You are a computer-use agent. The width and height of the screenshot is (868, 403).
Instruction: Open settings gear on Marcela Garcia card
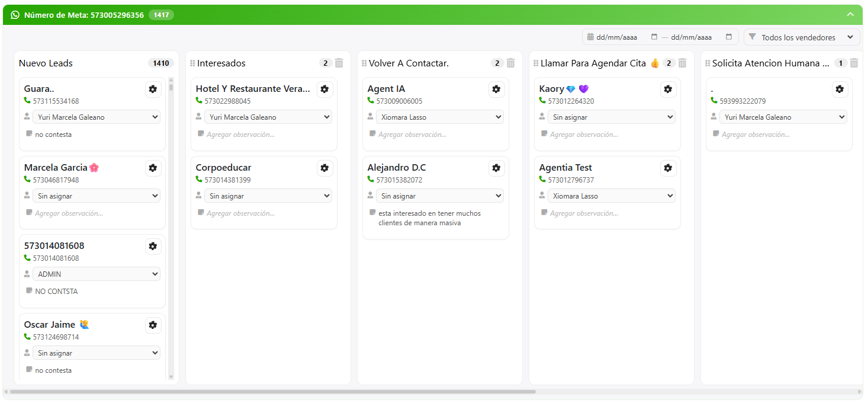[x=153, y=168]
